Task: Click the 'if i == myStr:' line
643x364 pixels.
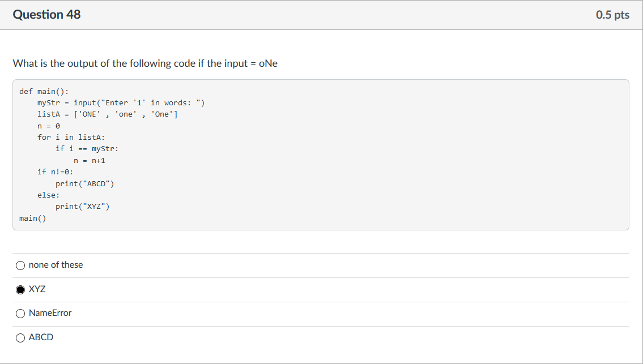Action: (87, 148)
